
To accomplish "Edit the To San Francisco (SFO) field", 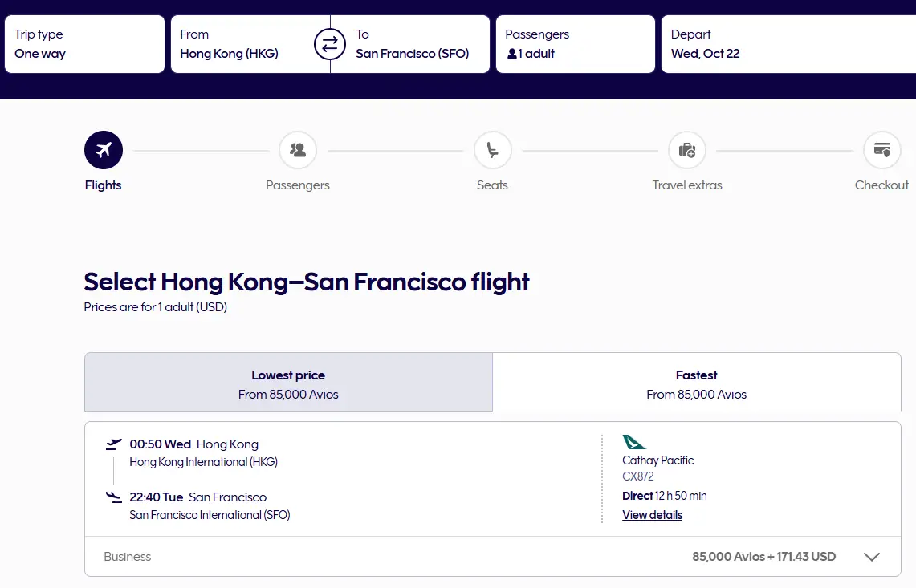I will point(413,45).
